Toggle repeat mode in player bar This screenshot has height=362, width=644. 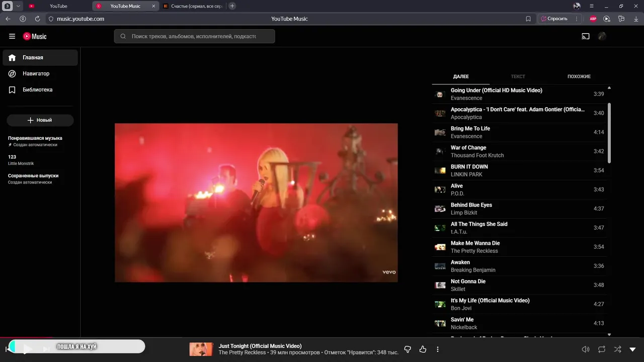tap(602, 349)
